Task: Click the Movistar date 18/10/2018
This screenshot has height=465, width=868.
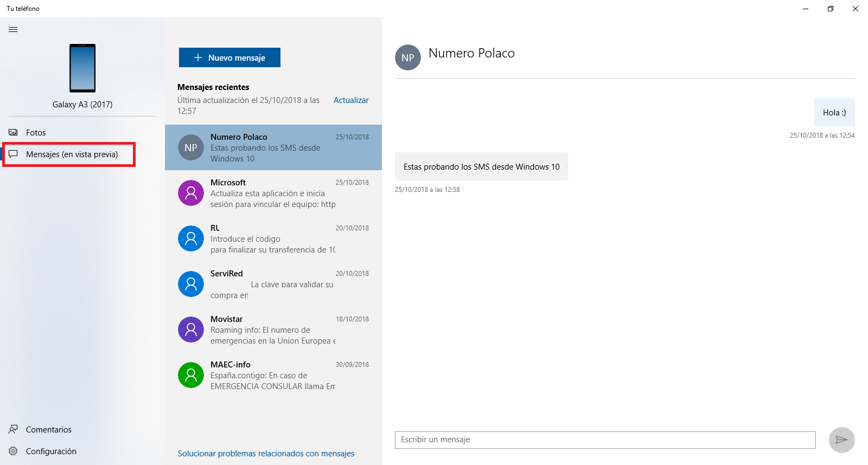Action: [x=352, y=319]
